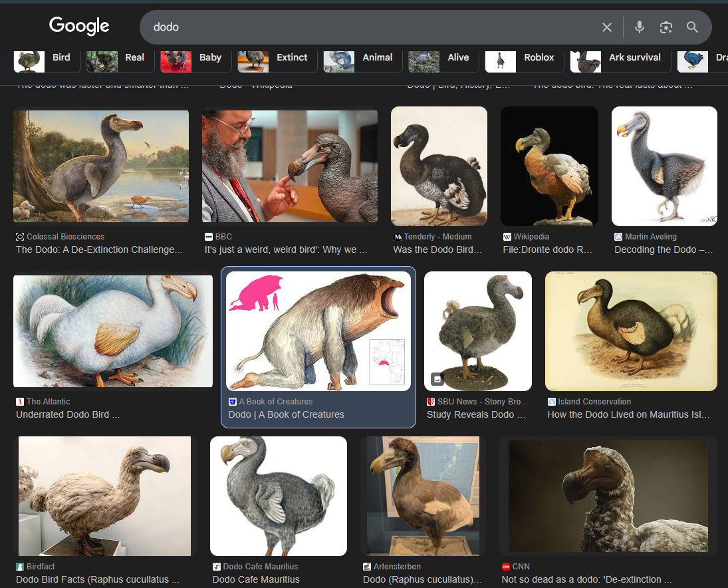Screen dimensions: 728x588
Task: Click the Google logo
Action: (79, 27)
